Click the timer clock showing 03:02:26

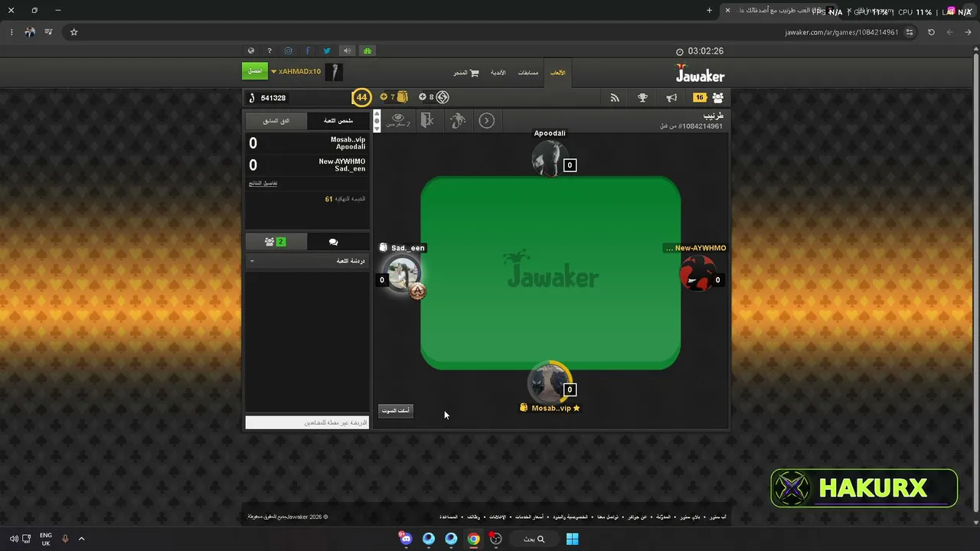(700, 51)
